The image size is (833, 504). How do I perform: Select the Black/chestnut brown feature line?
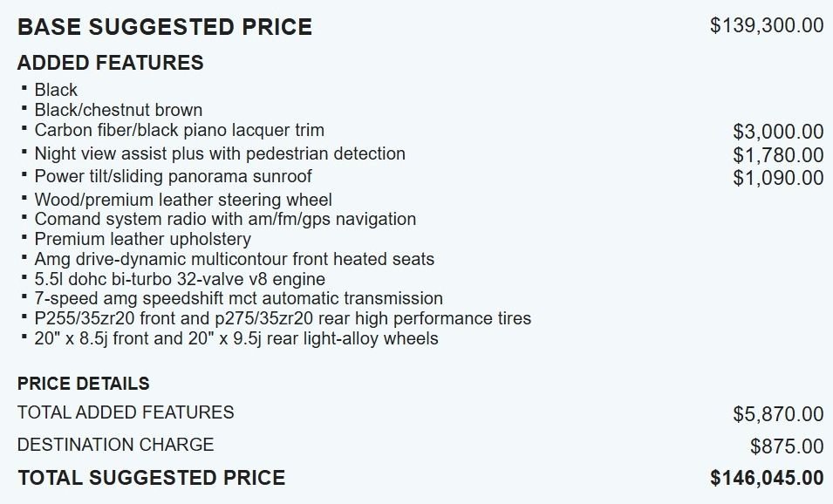click(118, 110)
